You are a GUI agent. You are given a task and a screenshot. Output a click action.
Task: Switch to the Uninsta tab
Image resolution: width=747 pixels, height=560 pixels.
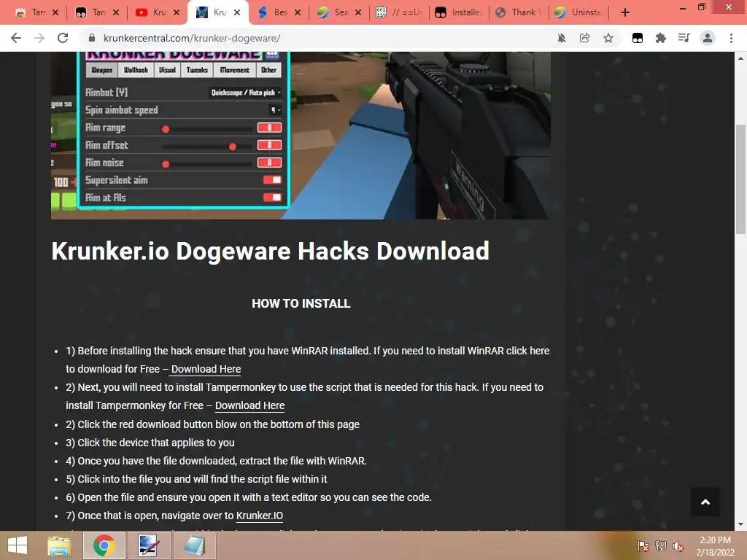tap(579, 12)
